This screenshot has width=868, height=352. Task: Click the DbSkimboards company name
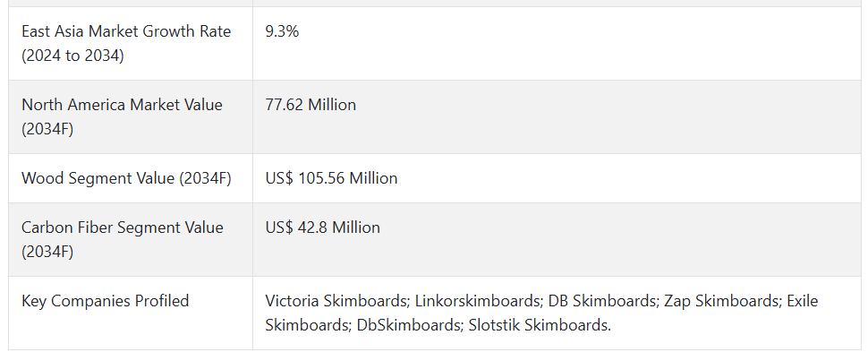(x=409, y=325)
